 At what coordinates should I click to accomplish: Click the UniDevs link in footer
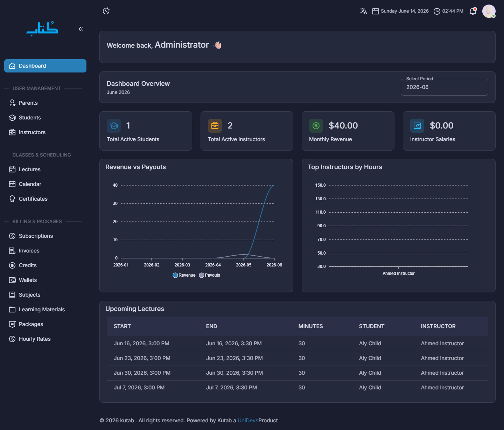[x=248, y=421]
